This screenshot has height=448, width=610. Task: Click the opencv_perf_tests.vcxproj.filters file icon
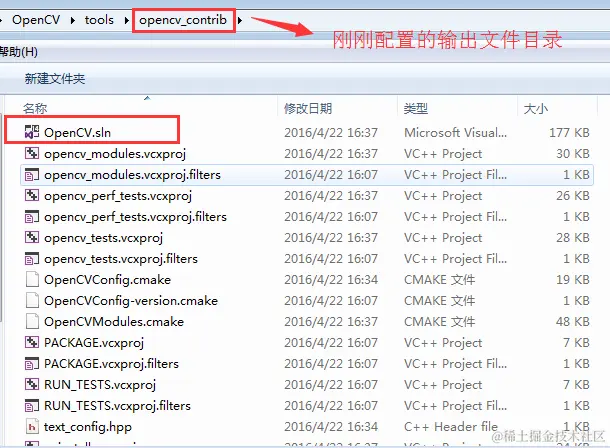[x=32, y=216]
